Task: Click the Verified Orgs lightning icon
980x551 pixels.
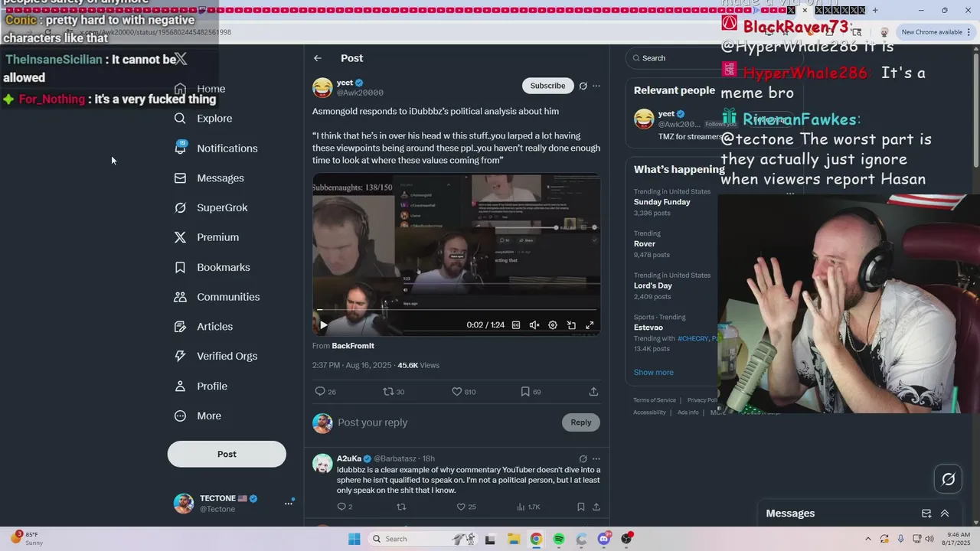Action: click(x=180, y=356)
